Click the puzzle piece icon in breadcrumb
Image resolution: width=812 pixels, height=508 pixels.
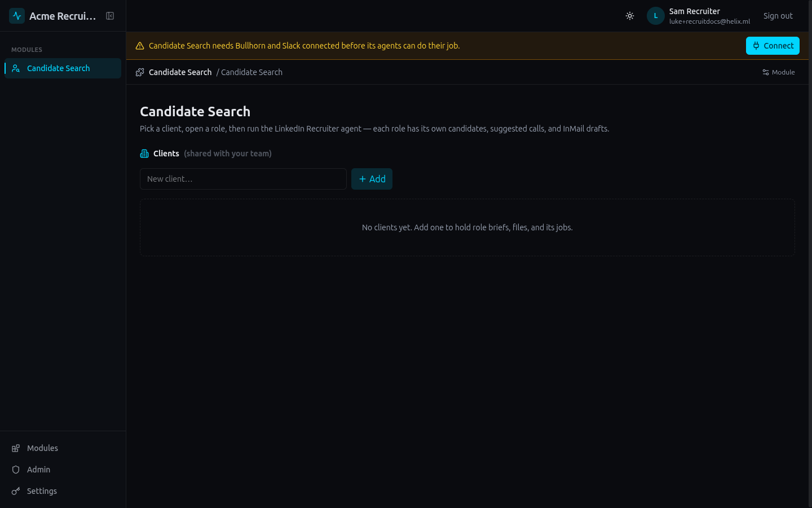(x=140, y=72)
